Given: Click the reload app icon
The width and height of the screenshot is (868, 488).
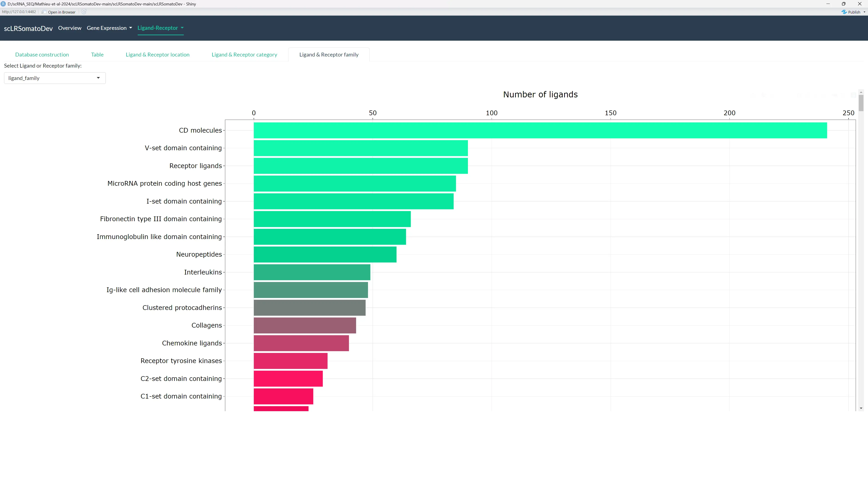Looking at the screenshot, I should click(x=84, y=12).
